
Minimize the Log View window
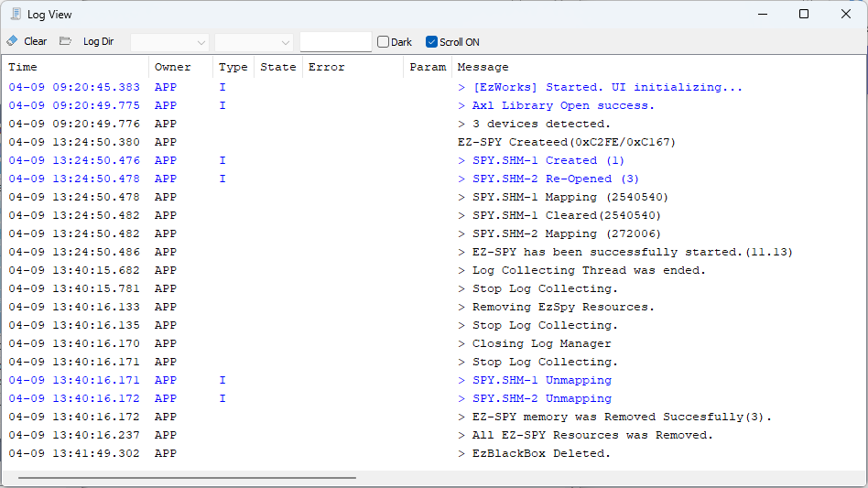(x=763, y=14)
